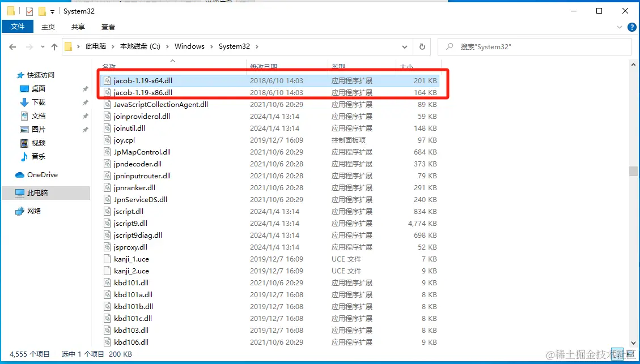Select System32 in the address breadcrumb
Viewport: 640px width, 364px height.
click(x=234, y=46)
